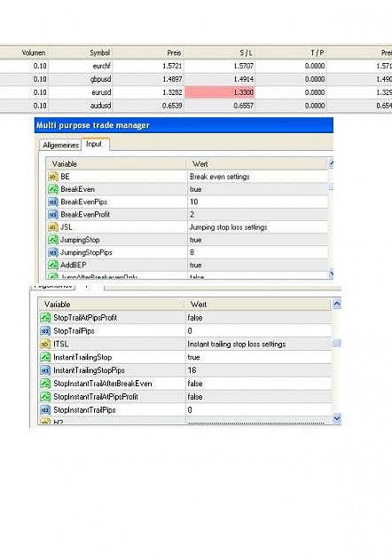392x555 pixels.
Task: Click the lower panel Variable header
Action: coord(112,305)
